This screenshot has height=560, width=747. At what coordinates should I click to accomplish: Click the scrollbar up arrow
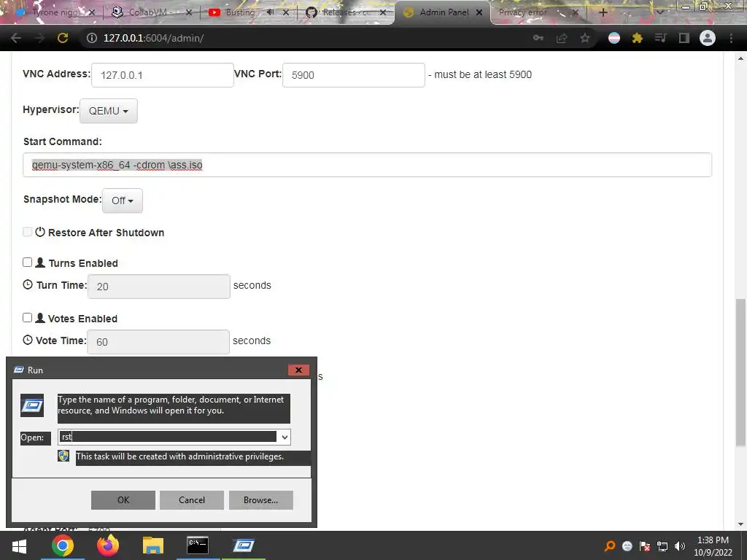(740, 58)
